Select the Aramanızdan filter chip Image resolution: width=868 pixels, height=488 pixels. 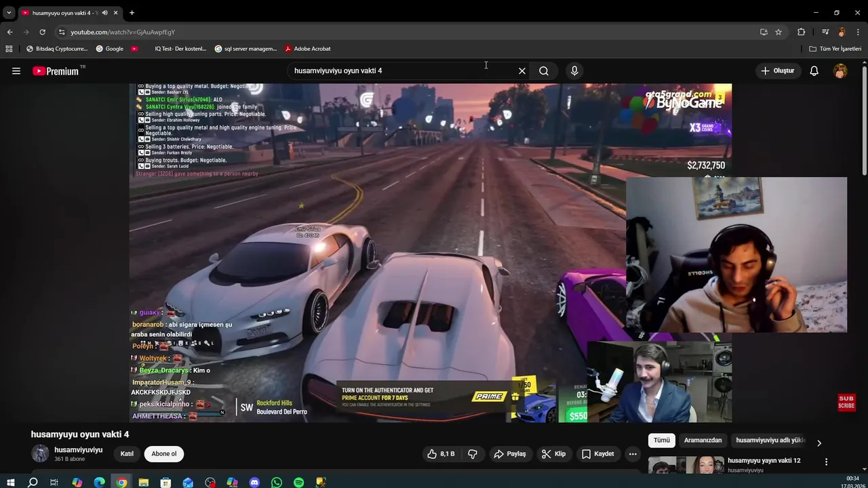(703, 441)
